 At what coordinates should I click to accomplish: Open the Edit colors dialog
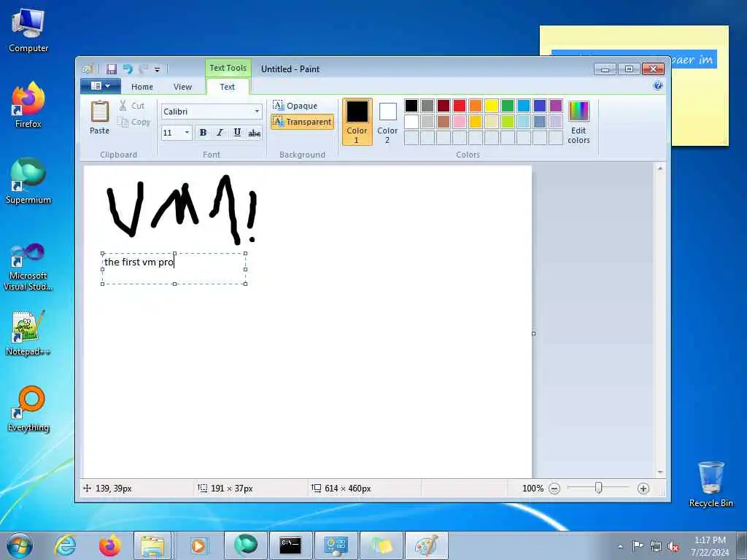click(578, 122)
